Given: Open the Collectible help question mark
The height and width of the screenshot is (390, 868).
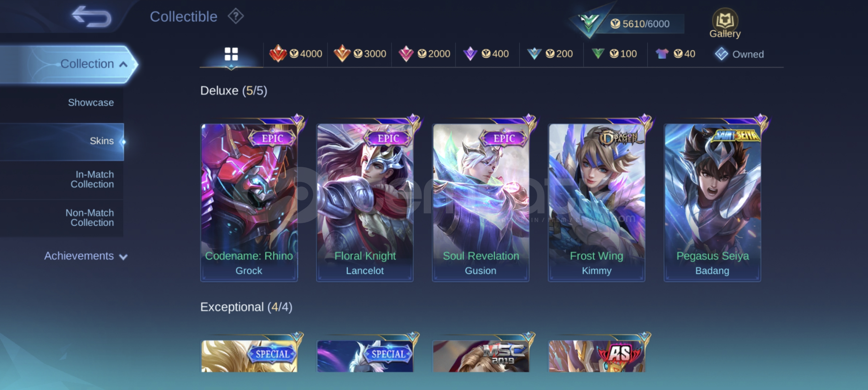Looking at the screenshot, I should [x=236, y=16].
